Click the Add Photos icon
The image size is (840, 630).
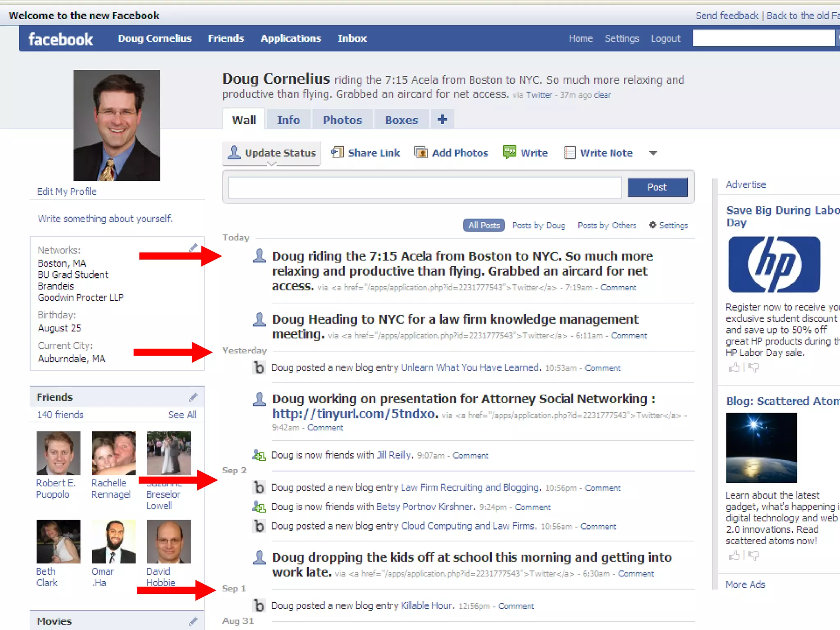click(420, 153)
